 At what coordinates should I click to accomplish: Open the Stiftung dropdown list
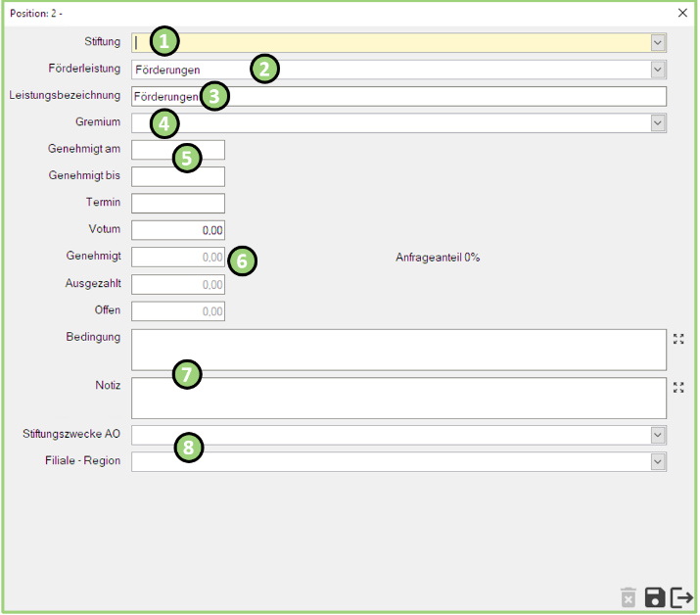click(x=658, y=43)
